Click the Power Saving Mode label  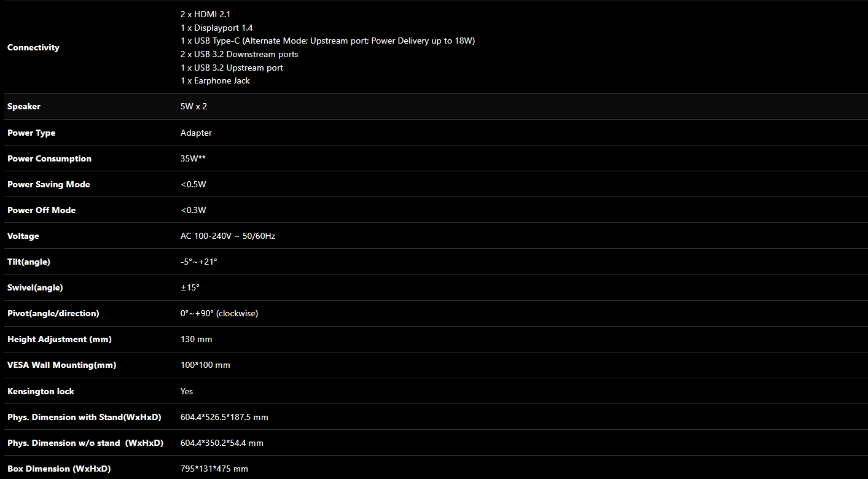[49, 185]
